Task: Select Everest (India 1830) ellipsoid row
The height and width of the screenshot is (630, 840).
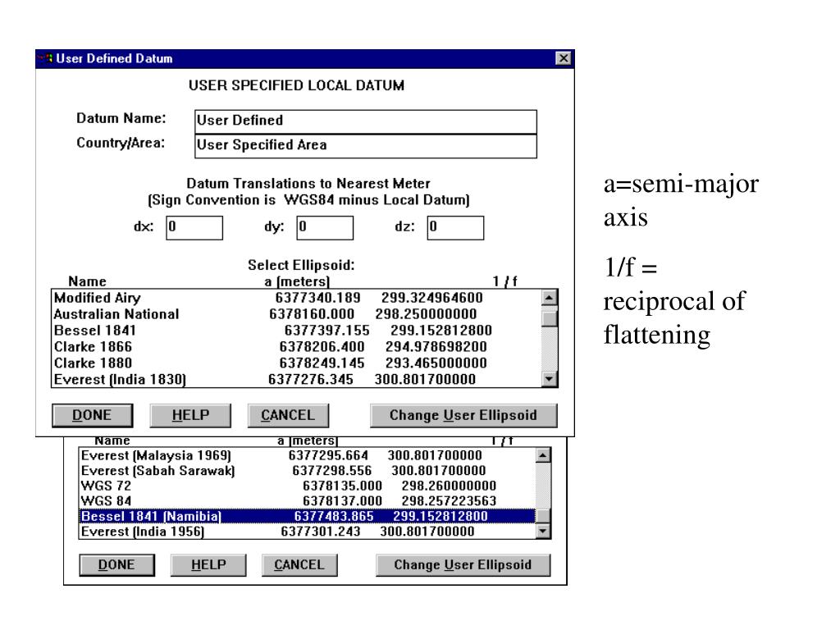Action: [x=297, y=379]
